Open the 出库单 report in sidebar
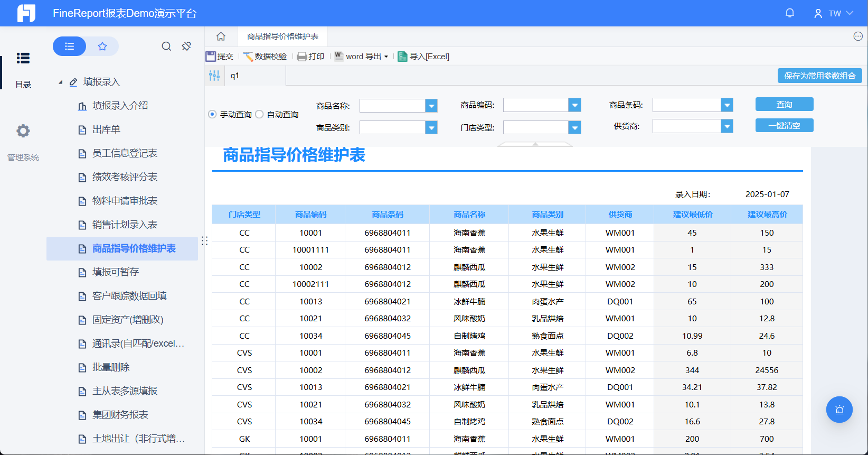Image resolution: width=868 pixels, height=455 pixels. tap(106, 129)
